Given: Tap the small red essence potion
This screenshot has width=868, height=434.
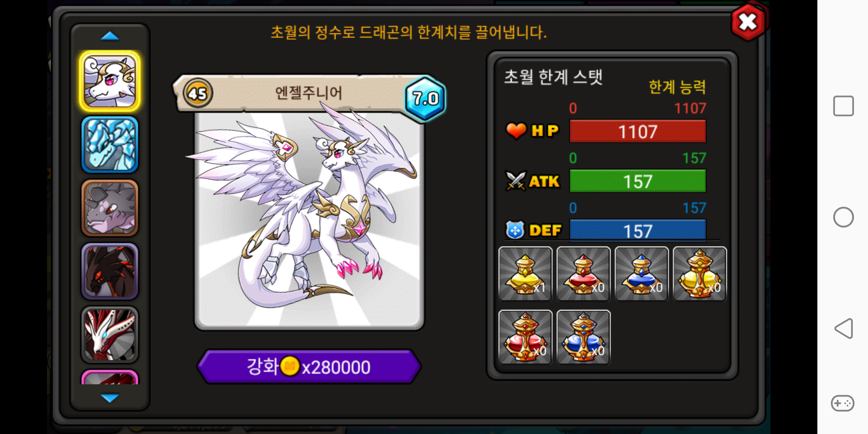Looking at the screenshot, I should click(x=583, y=274).
